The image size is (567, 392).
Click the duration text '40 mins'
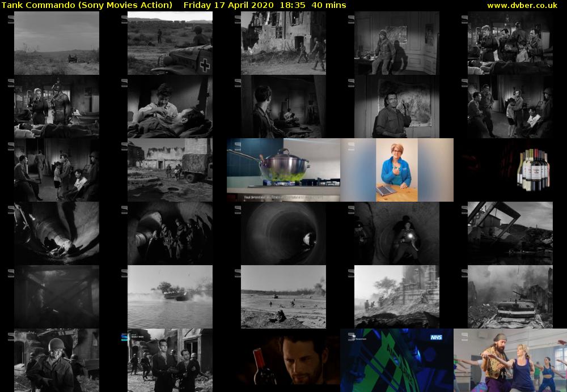[328, 5]
